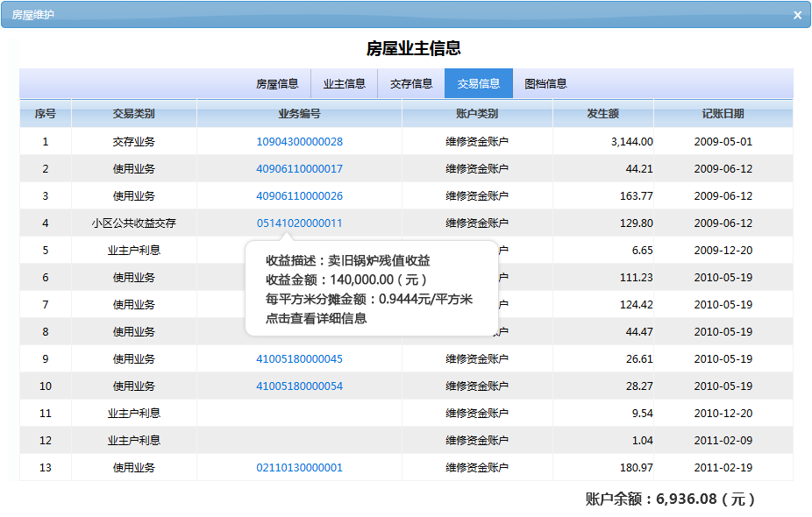This screenshot has width=812, height=517.
Task: View details for 41005180000045
Action: coord(299,359)
